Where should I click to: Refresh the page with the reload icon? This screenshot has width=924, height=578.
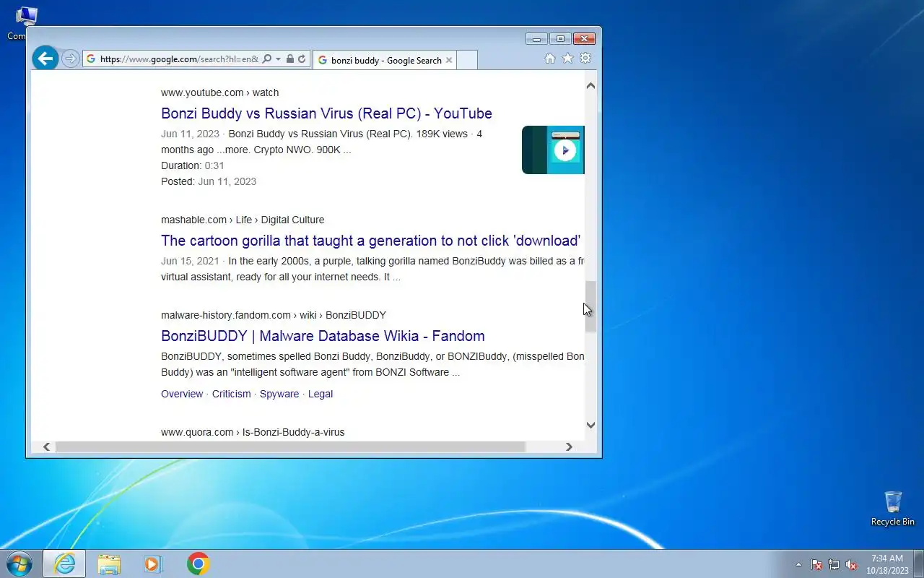point(302,59)
